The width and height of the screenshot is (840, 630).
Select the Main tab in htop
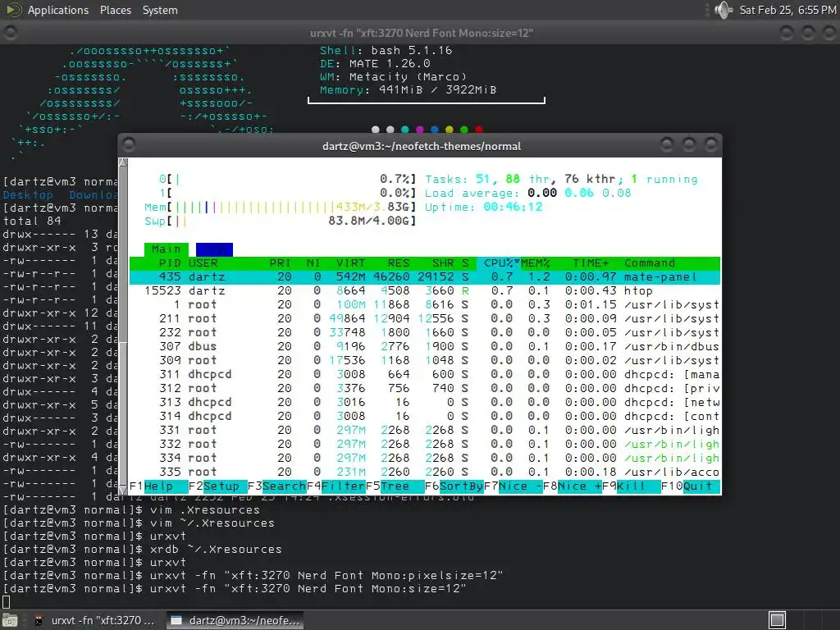[166, 249]
